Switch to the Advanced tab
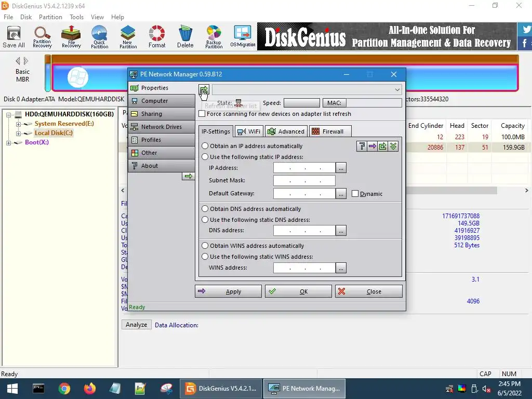Viewport: 532px width, 399px height. (x=286, y=131)
